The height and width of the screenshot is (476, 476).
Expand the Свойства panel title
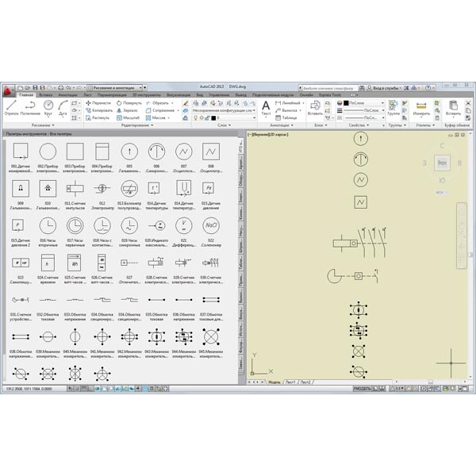tap(359, 125)
